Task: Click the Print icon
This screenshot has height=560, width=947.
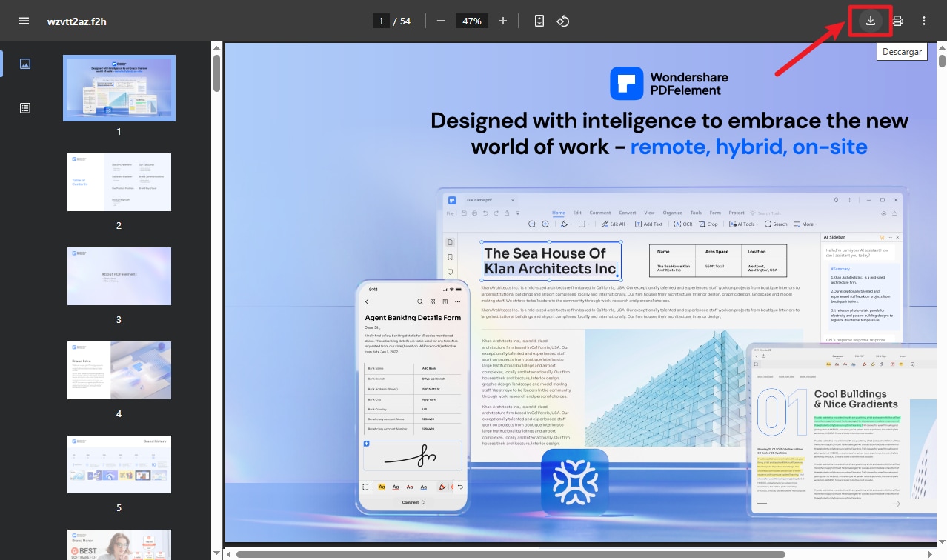Action: pyautogui.click(x=897, y=21)
